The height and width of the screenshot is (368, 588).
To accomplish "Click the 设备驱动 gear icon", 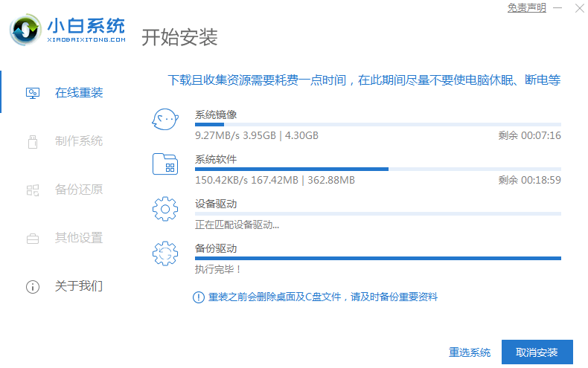I will [x=164, y=209].
